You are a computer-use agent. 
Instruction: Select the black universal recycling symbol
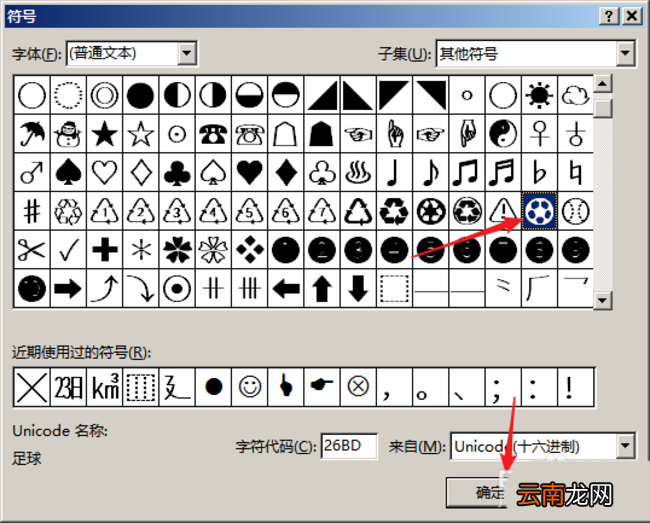tap(394, 211)
